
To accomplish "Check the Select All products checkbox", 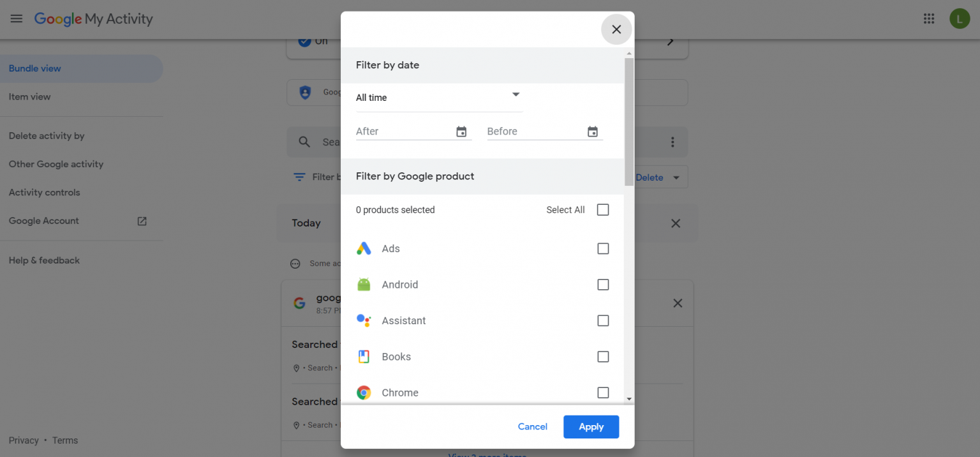I will pos(602,209).
